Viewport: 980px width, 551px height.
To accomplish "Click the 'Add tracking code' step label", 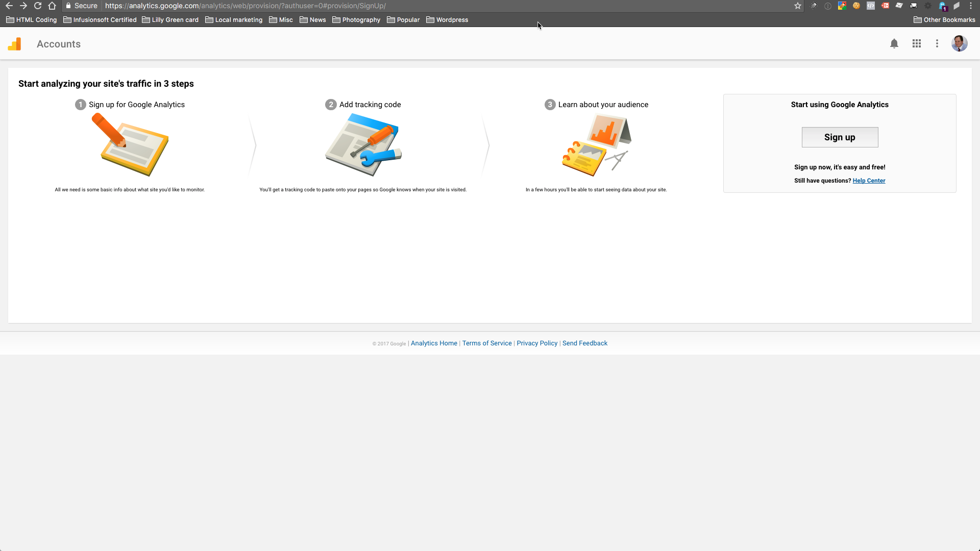I will pos(370,105).
